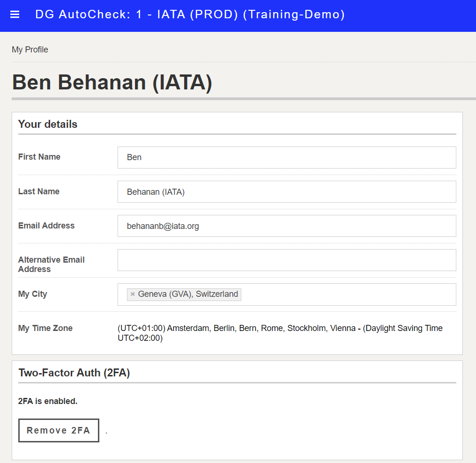Click the Remove 2FA button
Image resolution: width=476 pixels, height=463 pixels.
click(x=59, y=430)
